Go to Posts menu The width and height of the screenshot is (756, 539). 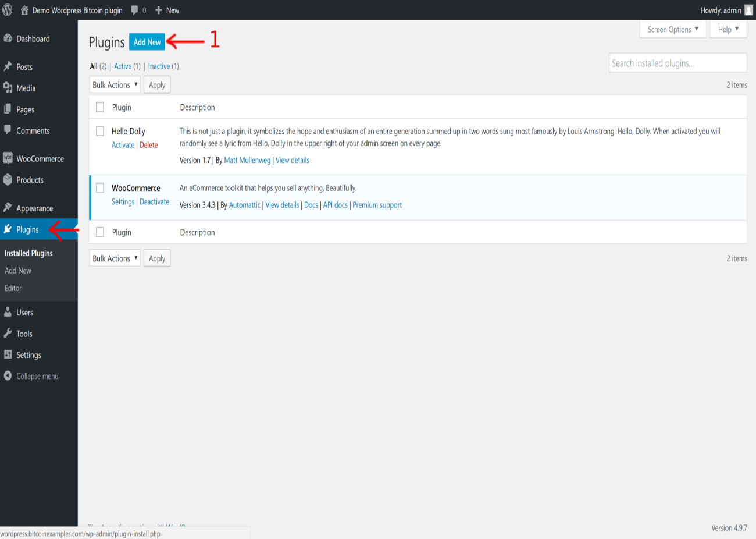(24, 67)
